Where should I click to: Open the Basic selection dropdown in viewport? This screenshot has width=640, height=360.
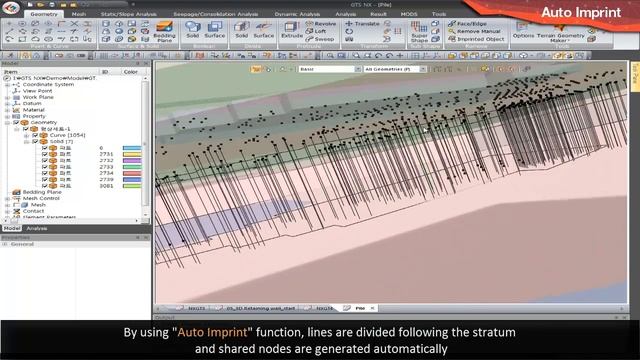[x=330, y=69]
